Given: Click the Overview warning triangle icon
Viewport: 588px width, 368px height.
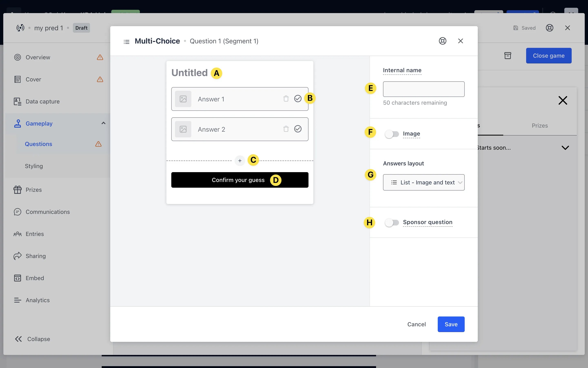Looking at the screenshot, I should coord(100,57).
